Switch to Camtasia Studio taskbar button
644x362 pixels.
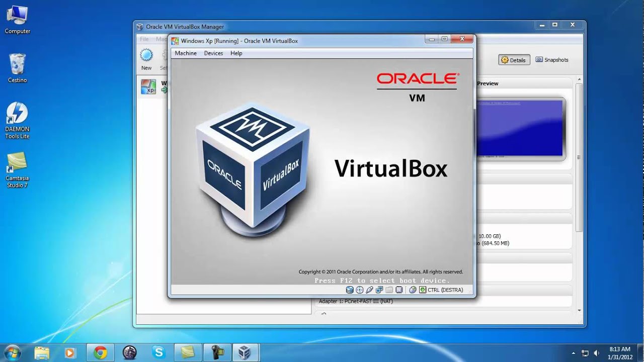click(188, 352)
